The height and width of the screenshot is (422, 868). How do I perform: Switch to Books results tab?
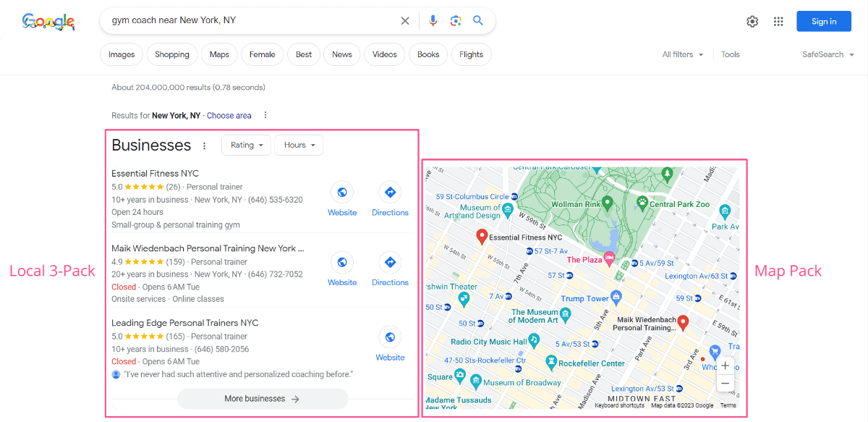point(428,54)
